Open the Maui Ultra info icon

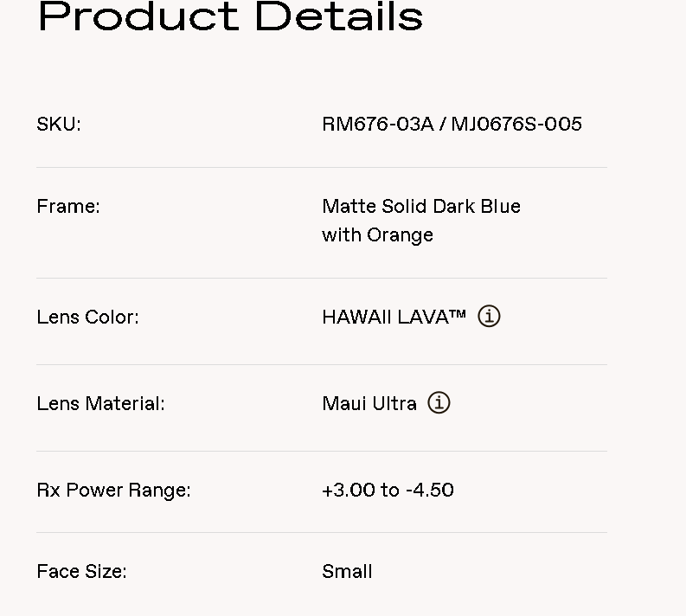pos(439,403)
